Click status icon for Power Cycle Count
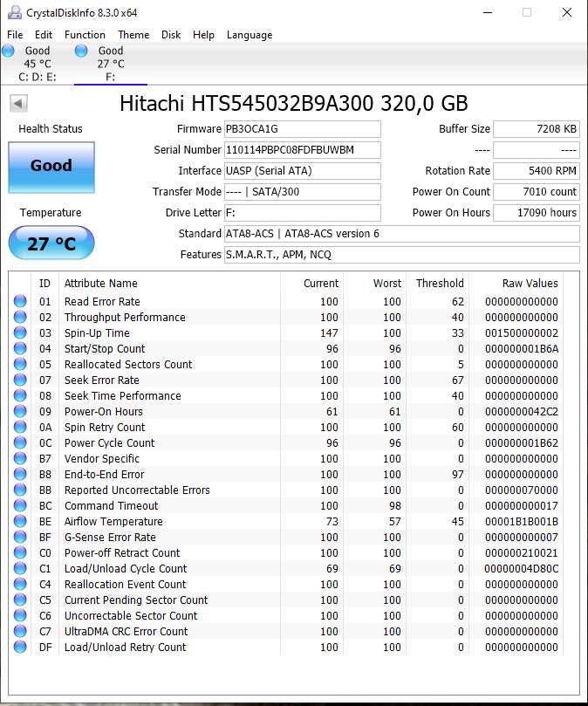 20,442
